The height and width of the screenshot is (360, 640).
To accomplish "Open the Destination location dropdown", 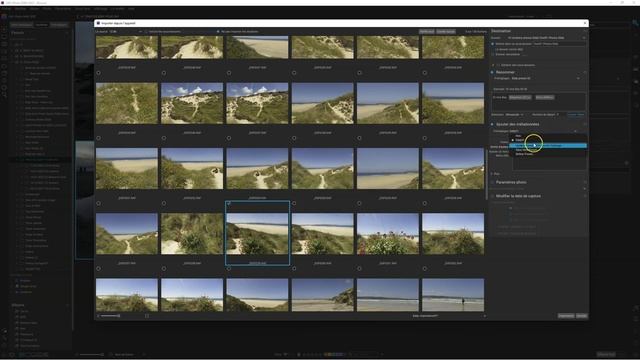I will click(547, 38).
